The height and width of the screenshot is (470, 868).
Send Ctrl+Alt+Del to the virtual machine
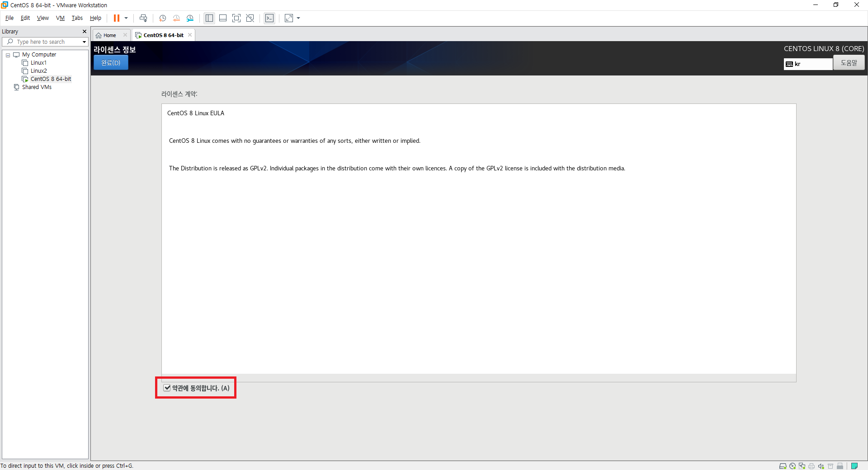143,18
